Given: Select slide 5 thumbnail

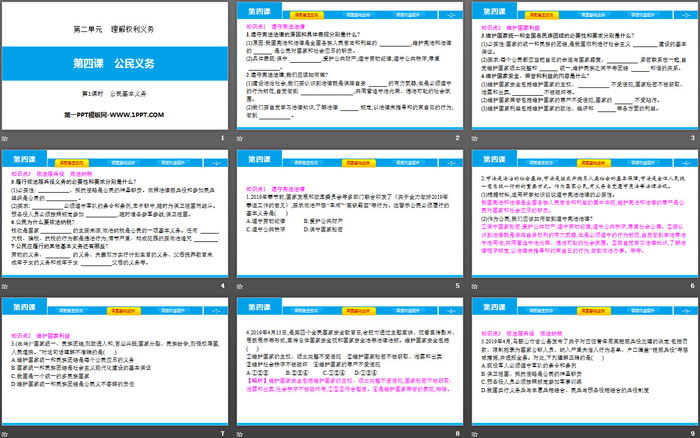Looking at the screenshot, I should tap(350, 213).
